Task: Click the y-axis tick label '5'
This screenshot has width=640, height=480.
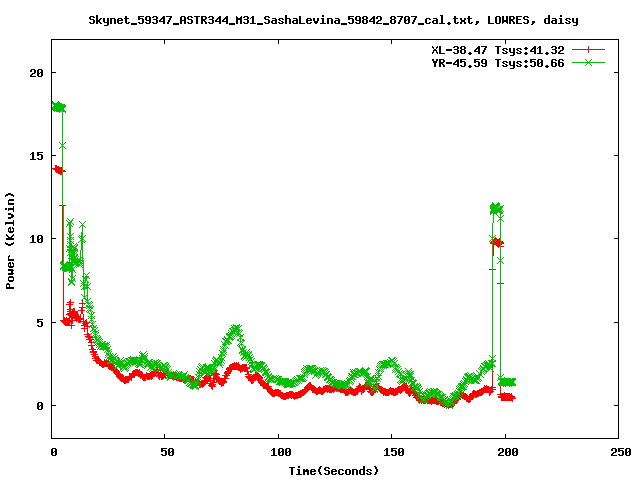Action: (x=40, y=323)
